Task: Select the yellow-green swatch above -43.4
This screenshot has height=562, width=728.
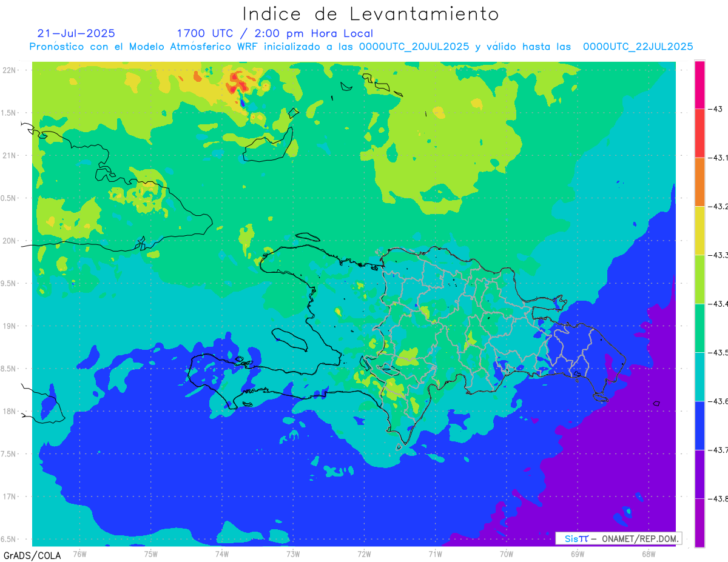Action: point(699,279)
